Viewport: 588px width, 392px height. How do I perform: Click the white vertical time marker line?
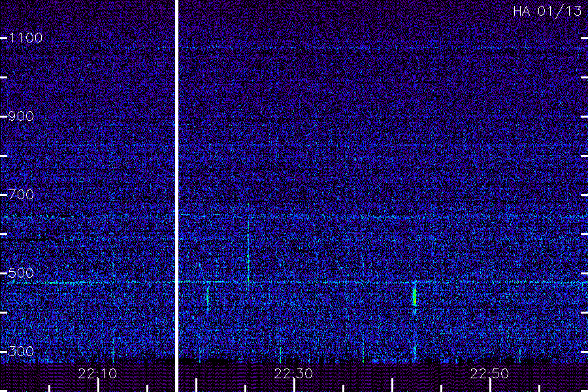pyautogui.click(x=176, y=196)
